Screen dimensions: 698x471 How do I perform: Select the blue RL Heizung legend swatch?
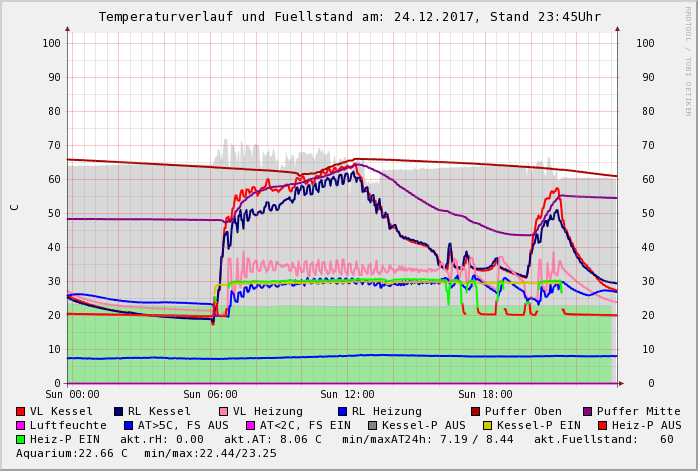click(341, 411)
